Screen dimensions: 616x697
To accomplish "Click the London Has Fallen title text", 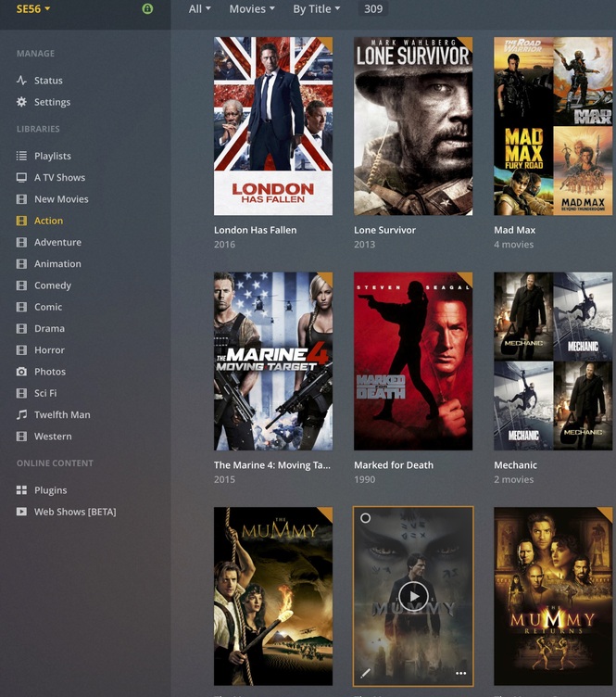I will pos(256,230).
